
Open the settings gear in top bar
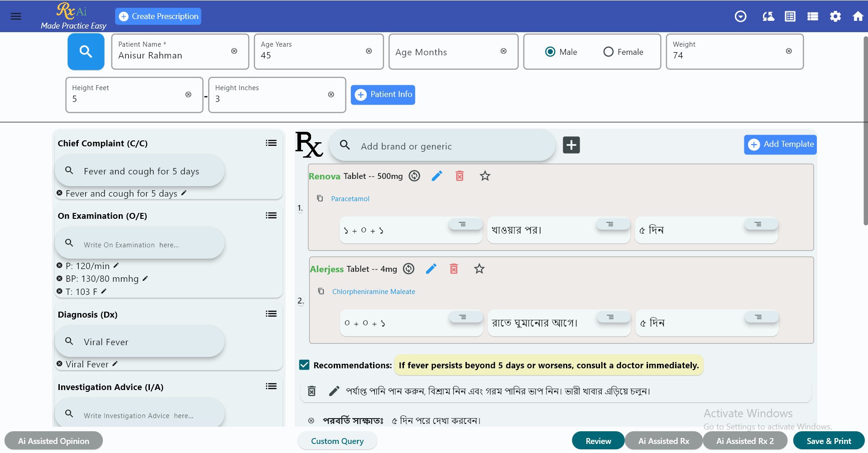(835, 16)
